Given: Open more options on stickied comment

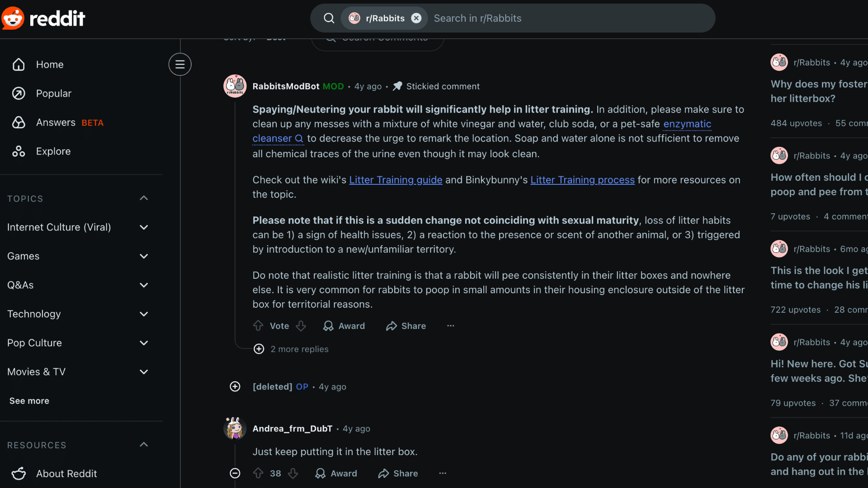Looking at the screenshot, I should pos(450,326).
